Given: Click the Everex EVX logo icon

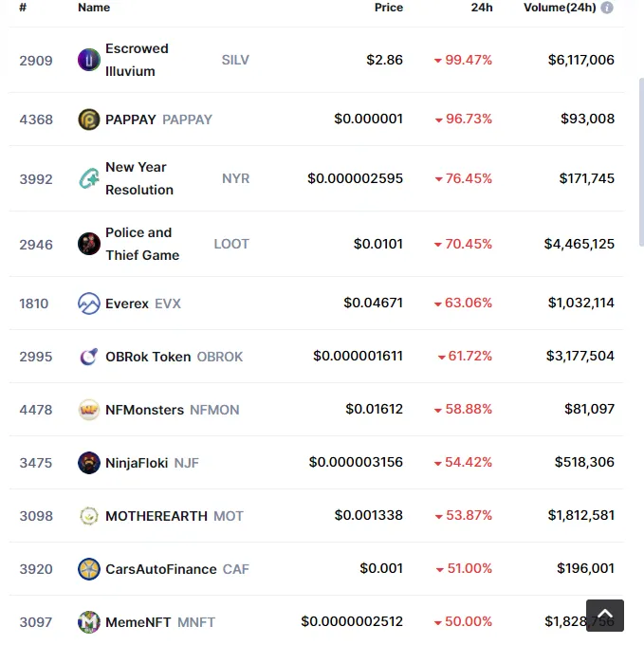Looking at the screenshot, I should 89,304.
